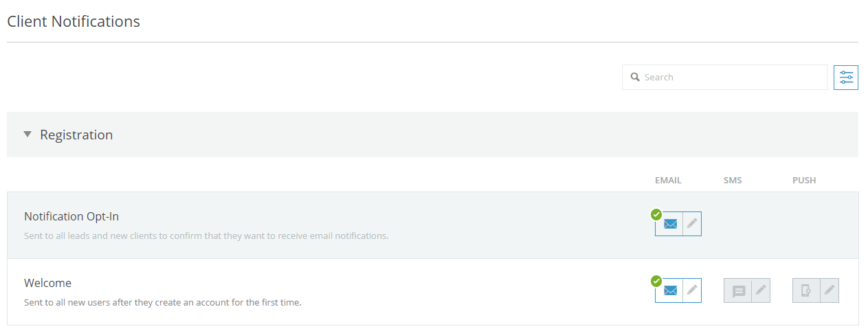Toggle the Welcome email envelope
Screen dimensions: 868x333
(x=670, y=290)
